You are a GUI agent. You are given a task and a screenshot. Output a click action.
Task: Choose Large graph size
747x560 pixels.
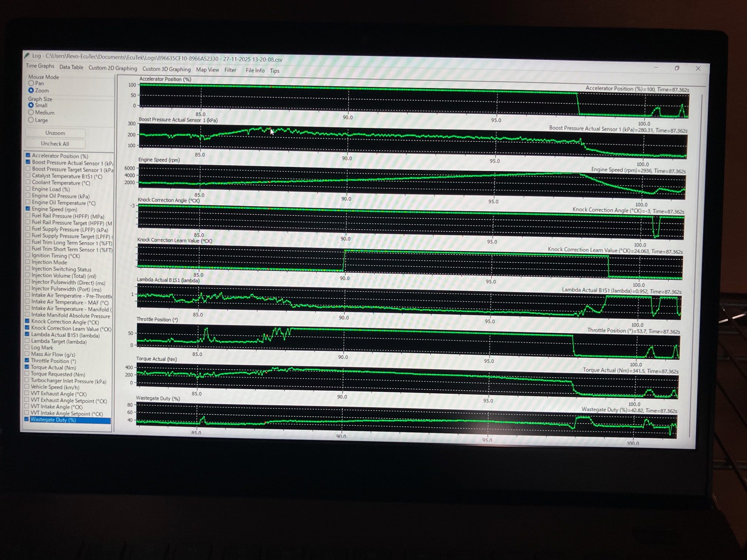pos(31,120)
